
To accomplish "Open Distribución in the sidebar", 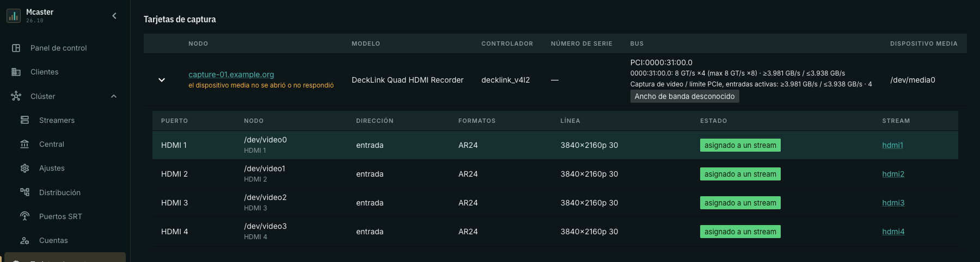I will pyautogui.click(x=60, y=192).
